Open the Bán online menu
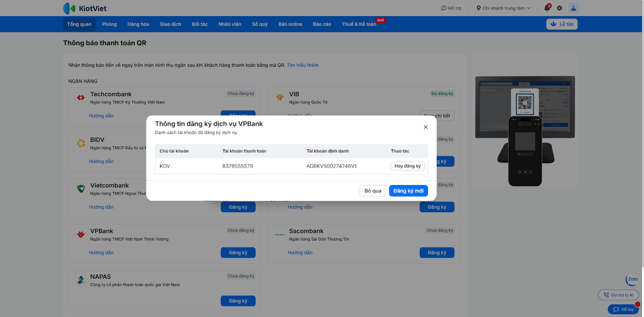 pos(290,24)
